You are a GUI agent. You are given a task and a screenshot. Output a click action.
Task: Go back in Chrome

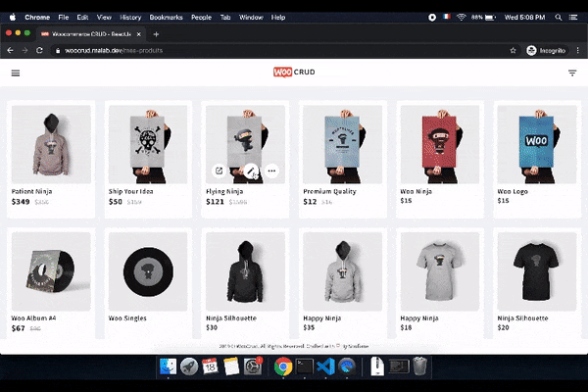click(x=10, y=50)
